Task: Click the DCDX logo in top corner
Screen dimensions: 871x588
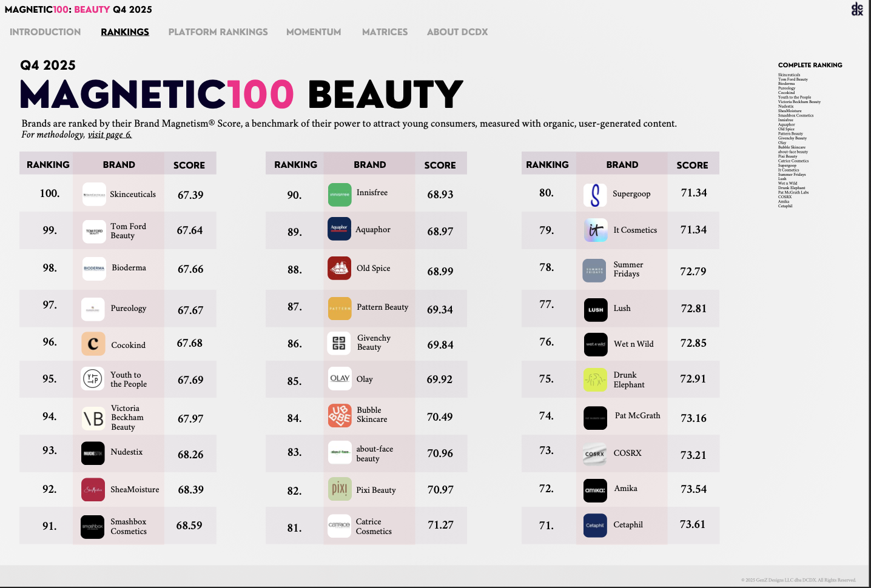Action: [x=857, y=9]
